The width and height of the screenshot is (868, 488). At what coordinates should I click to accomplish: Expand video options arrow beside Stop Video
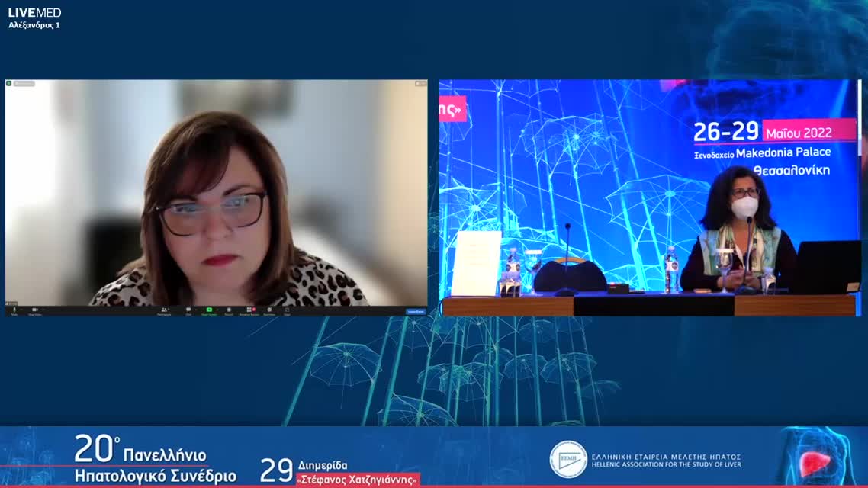44,310
